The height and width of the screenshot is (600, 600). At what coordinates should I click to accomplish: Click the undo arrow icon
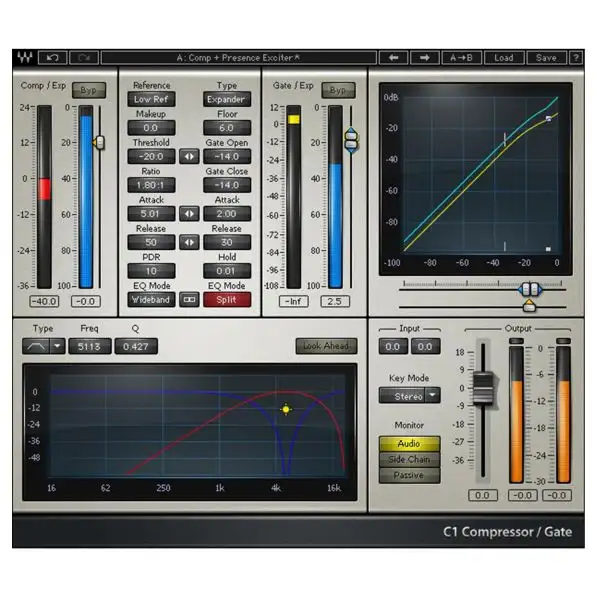point(53,58)
